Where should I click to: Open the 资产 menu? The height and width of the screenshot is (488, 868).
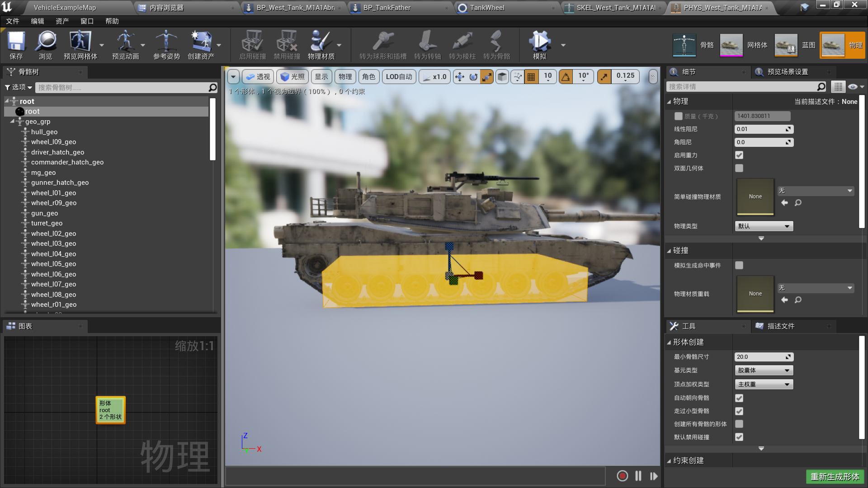click(x=62, y=21)
